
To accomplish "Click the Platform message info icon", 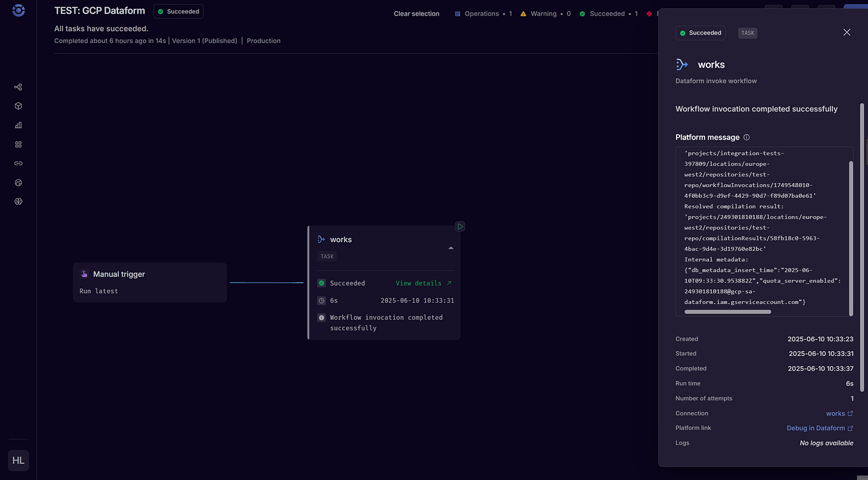I will click(x=746, y=137).
